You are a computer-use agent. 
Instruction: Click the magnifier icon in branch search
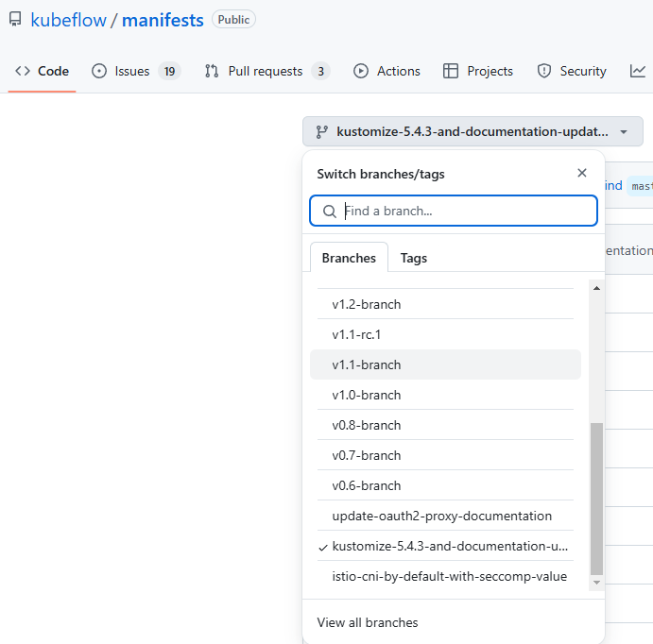point(330,212)
